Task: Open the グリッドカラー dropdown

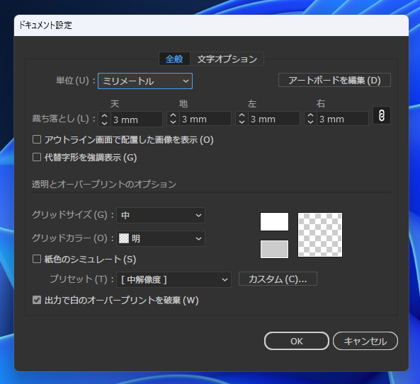Action: tap(161, 238)
